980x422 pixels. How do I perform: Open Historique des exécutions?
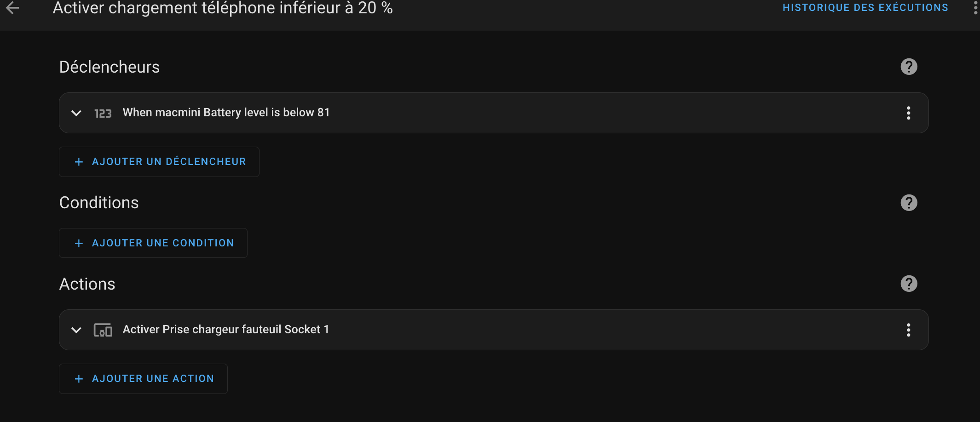[x=865, y=8]
